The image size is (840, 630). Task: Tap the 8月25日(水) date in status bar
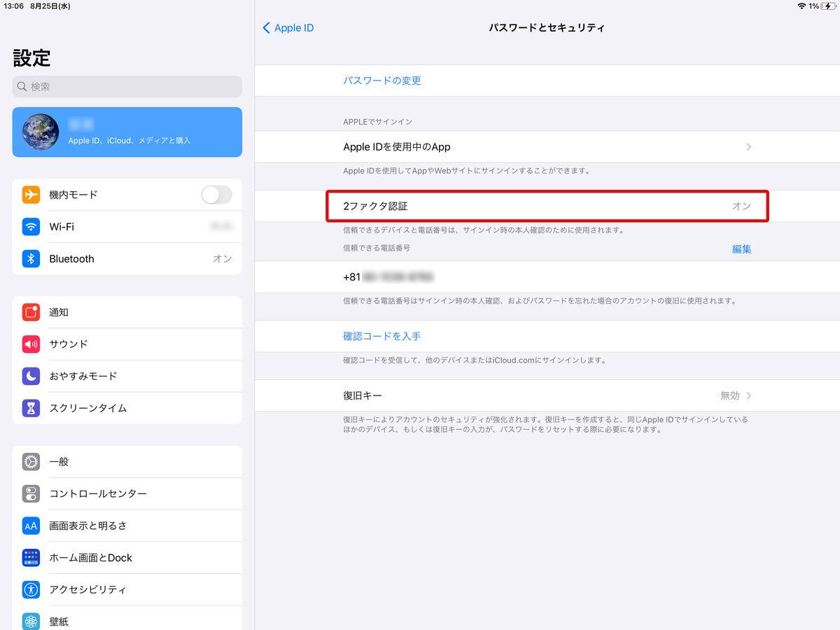point(52,6)
